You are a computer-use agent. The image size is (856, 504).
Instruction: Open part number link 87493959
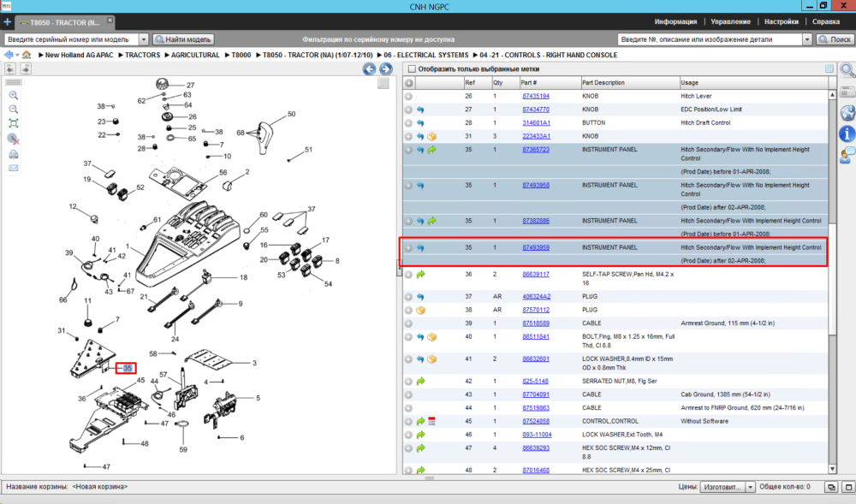pos(536,247)
